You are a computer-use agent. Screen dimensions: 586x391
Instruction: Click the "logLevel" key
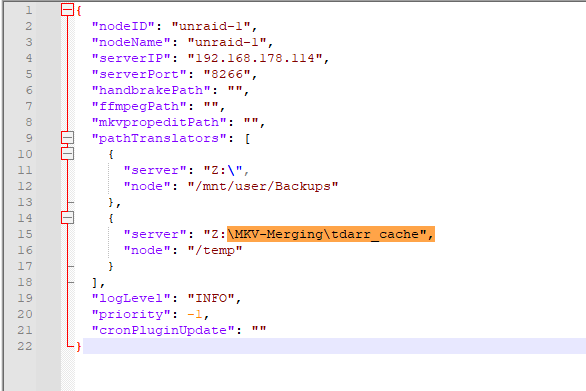click(x=131, y=298)
